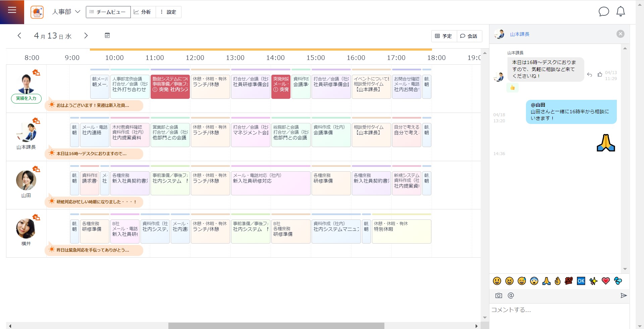Switch to 会話 view
The image size is (644, 329).
click(x=469, y=36)
